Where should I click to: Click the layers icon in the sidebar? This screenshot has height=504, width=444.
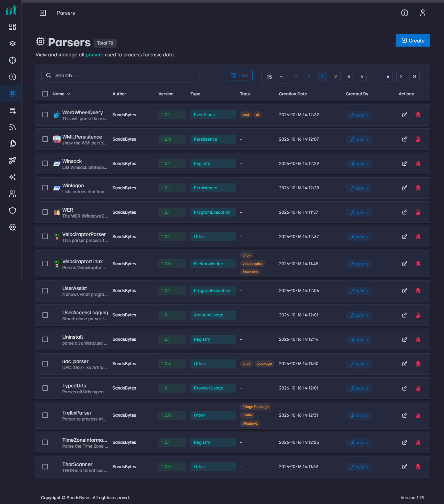click(13, 44)
